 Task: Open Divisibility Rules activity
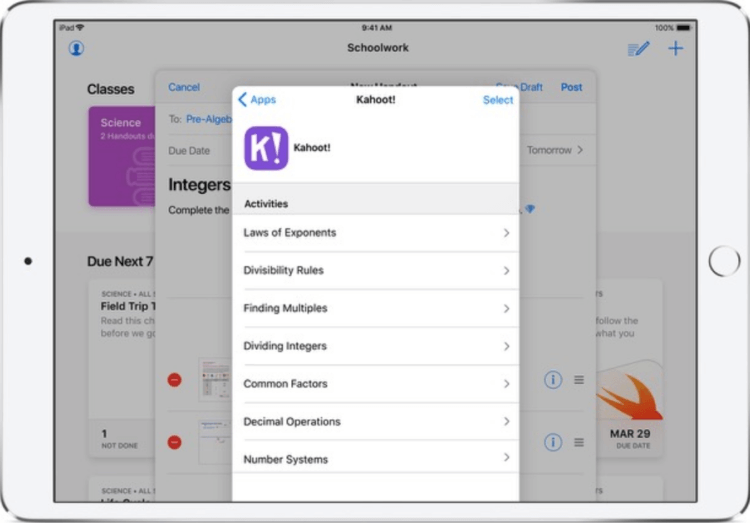point(375,271)
